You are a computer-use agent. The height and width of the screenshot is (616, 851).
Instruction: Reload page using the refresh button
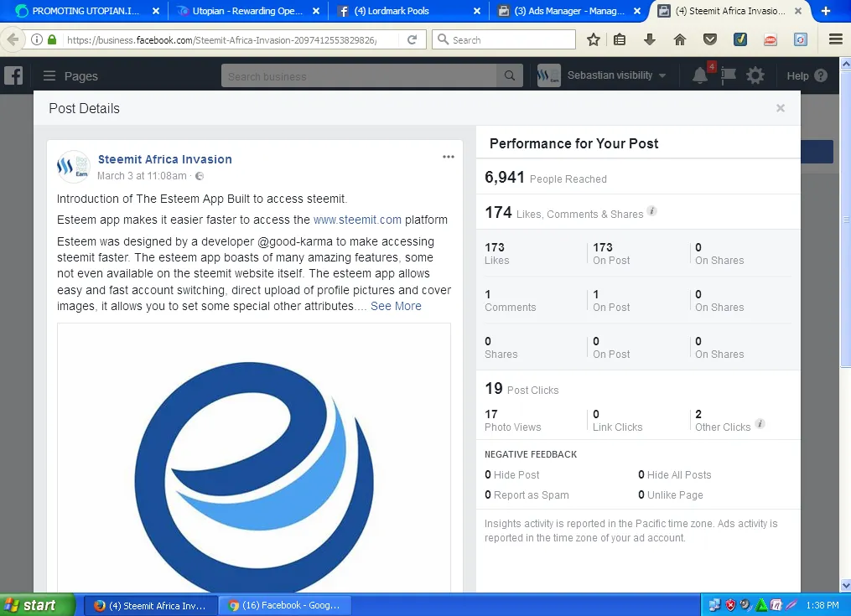coord(413,39)
